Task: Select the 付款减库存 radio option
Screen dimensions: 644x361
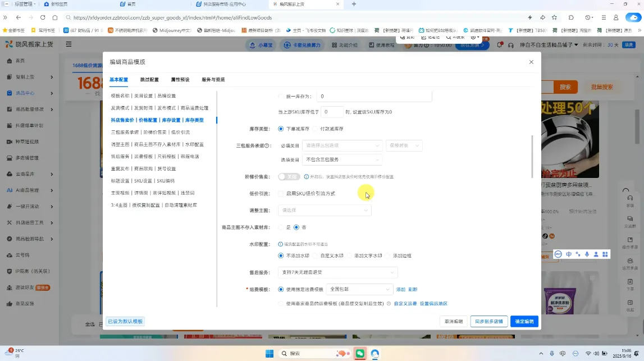Action: click(x=314, y=128)
